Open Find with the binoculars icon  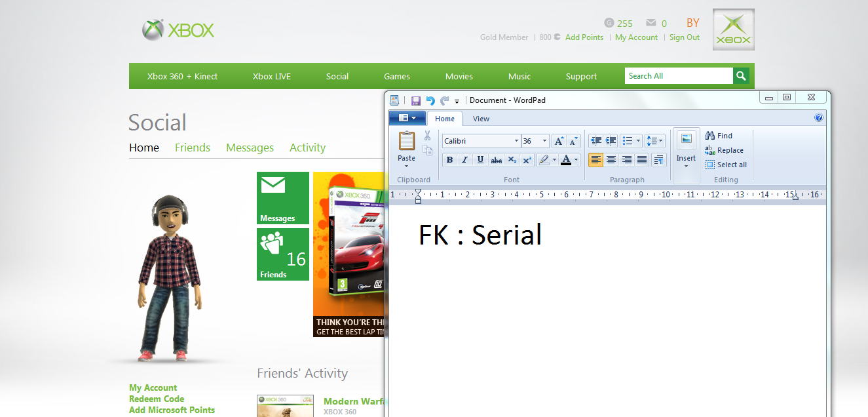pos(709,136)
